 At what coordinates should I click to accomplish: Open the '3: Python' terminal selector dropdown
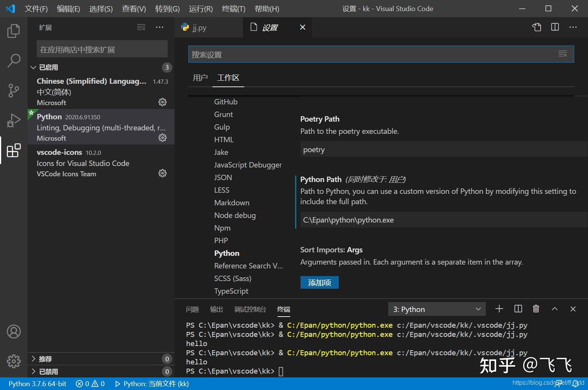[x=436, y=309]
